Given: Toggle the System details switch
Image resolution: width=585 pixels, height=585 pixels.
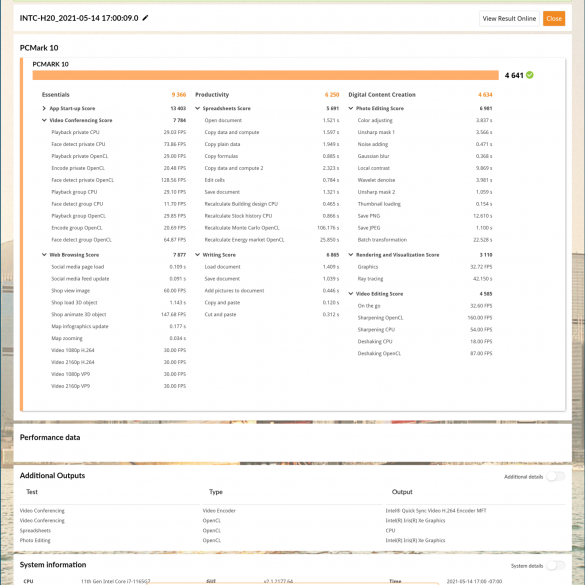Looking at the screenshot, I should (x=556, y=566).
